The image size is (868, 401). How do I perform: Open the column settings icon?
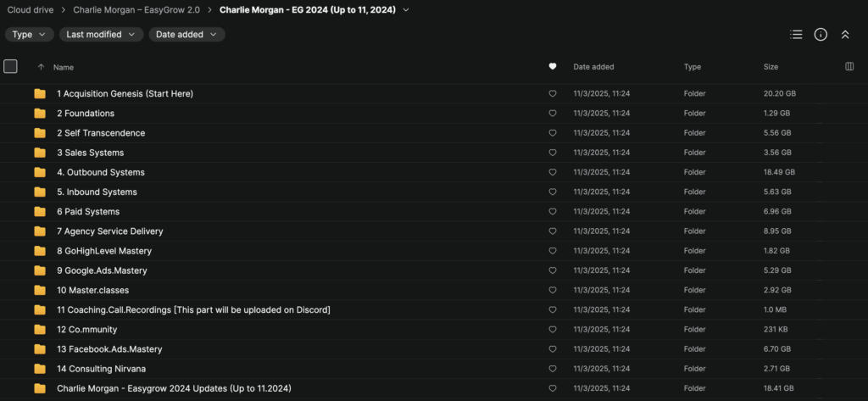click(849, 67)
